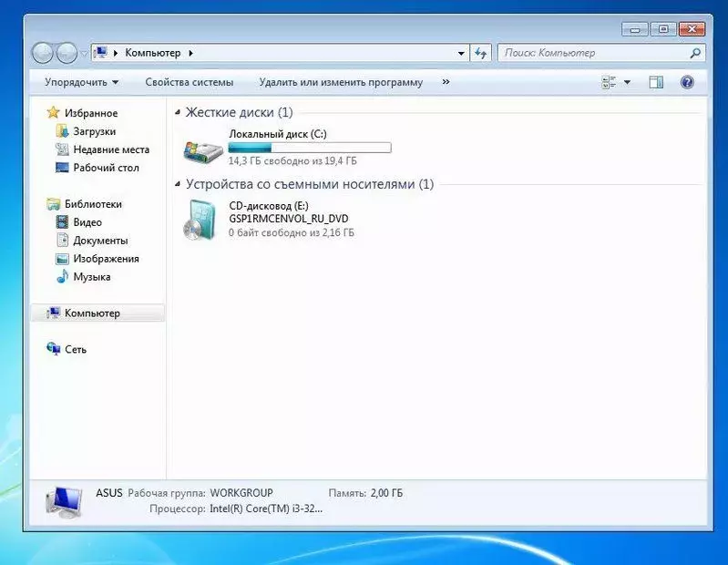This screenshot has width=728, height=565.
Task: Click the refresh button next to address bar
Action: [480, 54]
